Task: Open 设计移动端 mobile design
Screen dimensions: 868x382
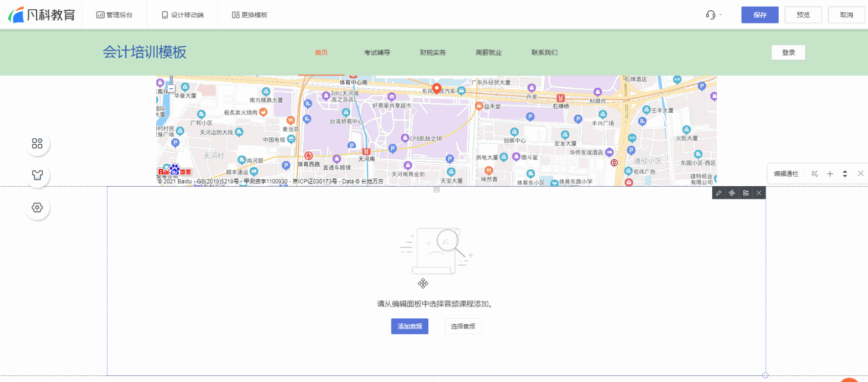Action: 182,15
